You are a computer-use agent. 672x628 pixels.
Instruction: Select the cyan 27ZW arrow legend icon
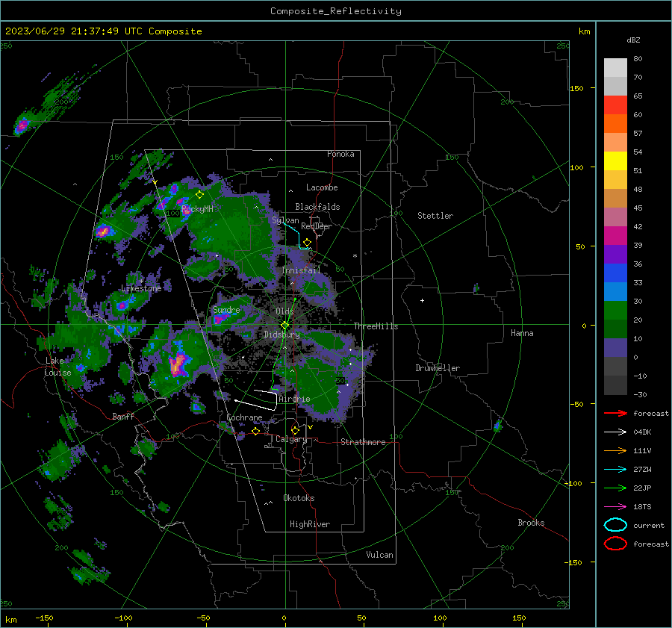point(615,470)
